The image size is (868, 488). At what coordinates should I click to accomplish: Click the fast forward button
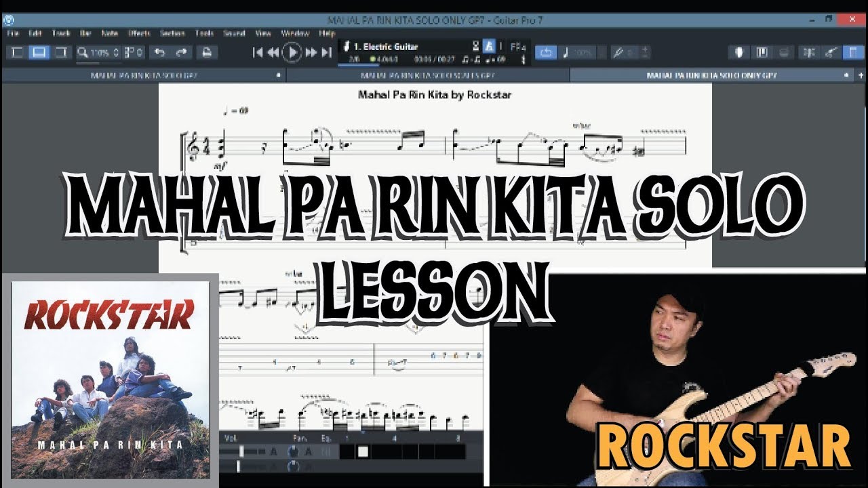[311, 52]
